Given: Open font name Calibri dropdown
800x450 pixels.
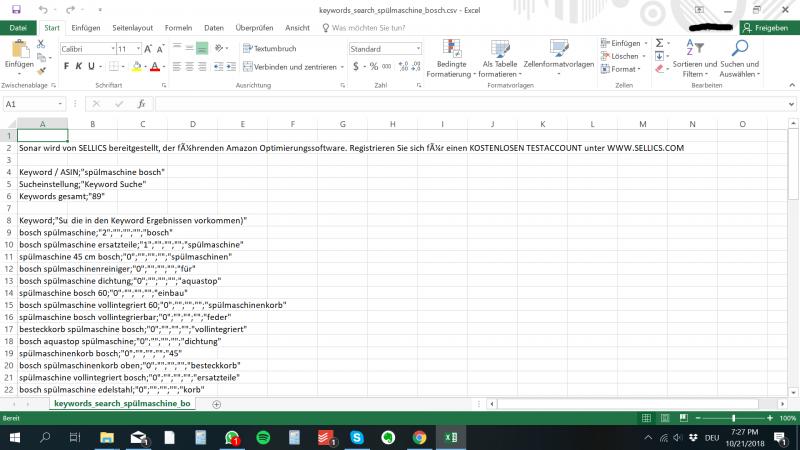Looking at the screenshot, I should 113,49.
